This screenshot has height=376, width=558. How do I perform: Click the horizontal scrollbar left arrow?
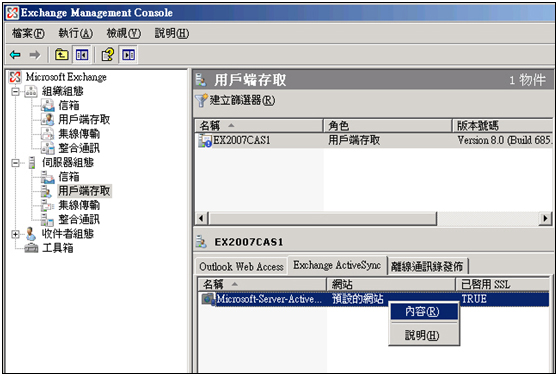pos(201,218)
